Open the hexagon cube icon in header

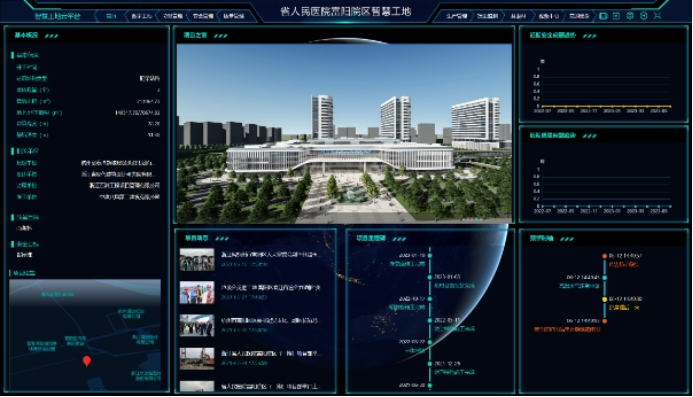tap(630, 16)
